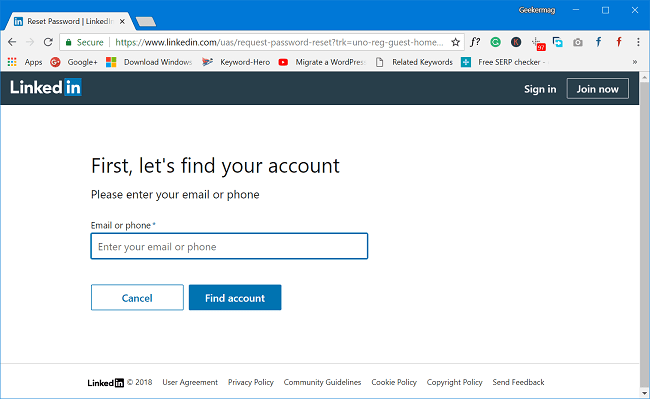Image resolution: width=650 pixels, height=399 pixels.
Task: Click the footer LinkedIn logo
Action: pos(105,382)
